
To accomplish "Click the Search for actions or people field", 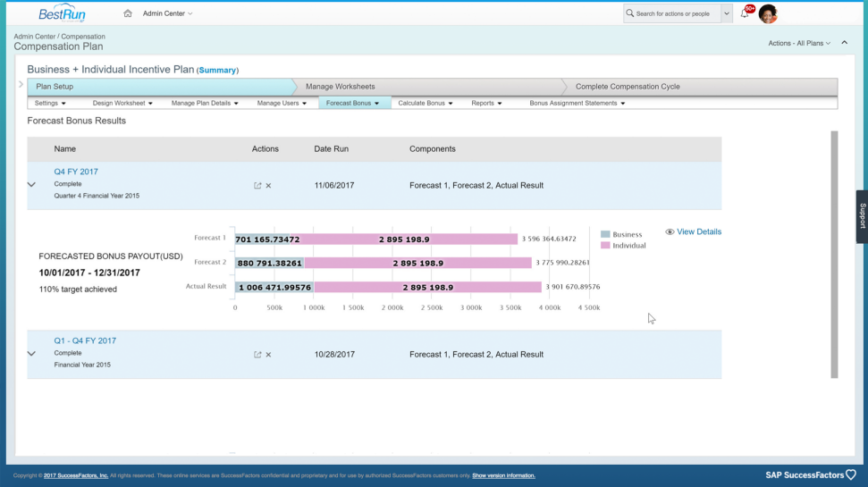I will 672,13.
